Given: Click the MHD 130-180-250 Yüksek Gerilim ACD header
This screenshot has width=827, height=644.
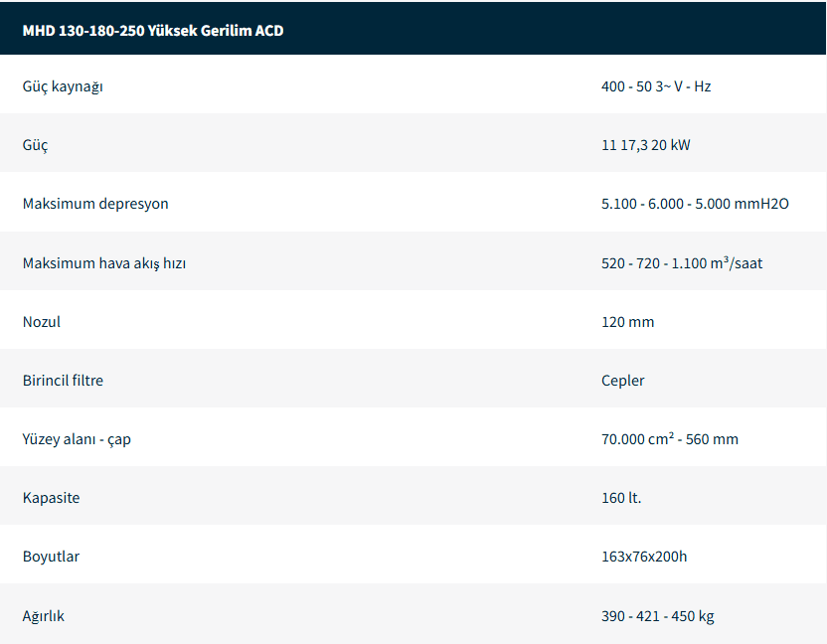Looking at the screenshot, I should [153, 31].
